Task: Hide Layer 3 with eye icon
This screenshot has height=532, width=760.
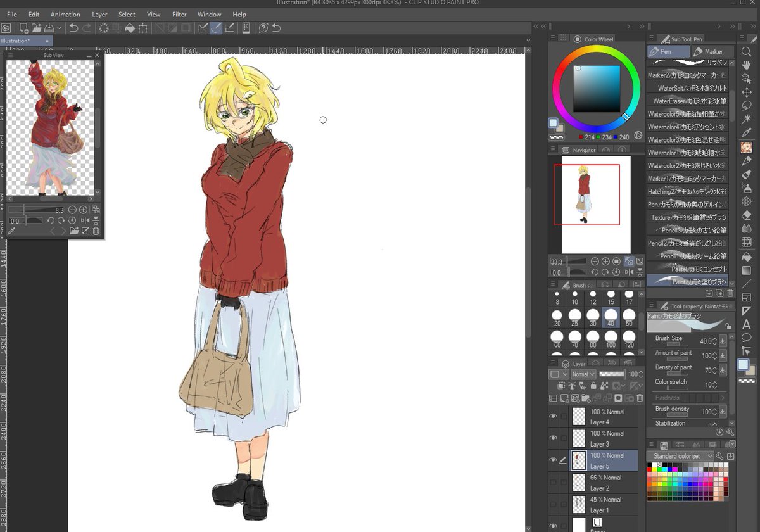Action: [x=554, y=438]
